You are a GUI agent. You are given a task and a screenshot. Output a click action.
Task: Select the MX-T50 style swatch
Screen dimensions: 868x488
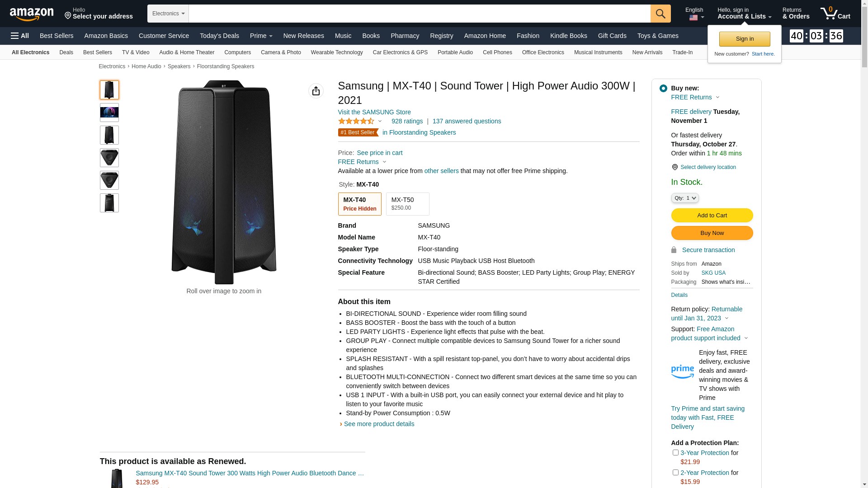(x=407, y=204)
